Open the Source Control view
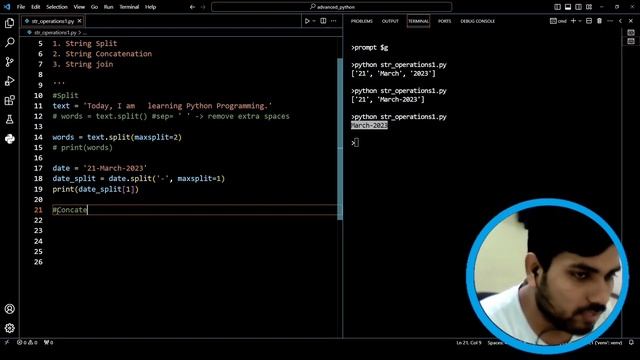Viewport: 640px width, 360px height. click(x=9, y=62)
